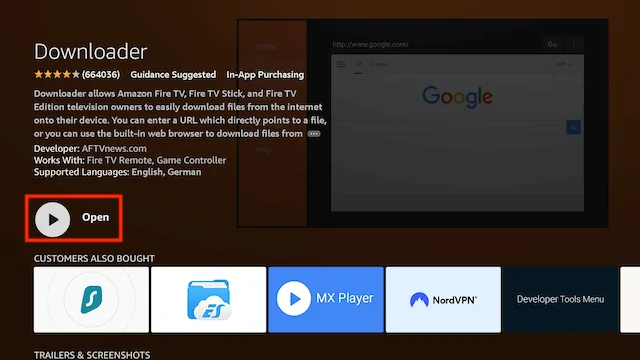Click the Go button in preview

(x=552, y=44)
